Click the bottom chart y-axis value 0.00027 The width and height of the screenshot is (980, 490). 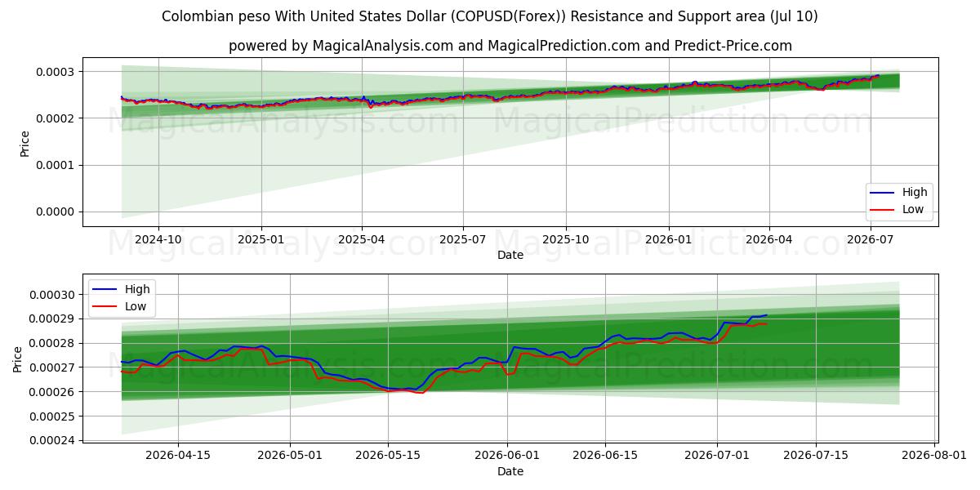(x=53, y=367)
